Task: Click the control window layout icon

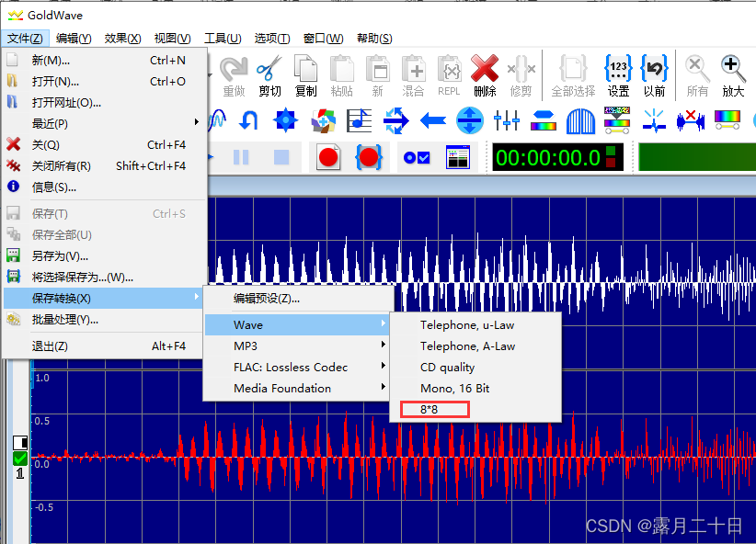Action: click(x=458, y=157)
